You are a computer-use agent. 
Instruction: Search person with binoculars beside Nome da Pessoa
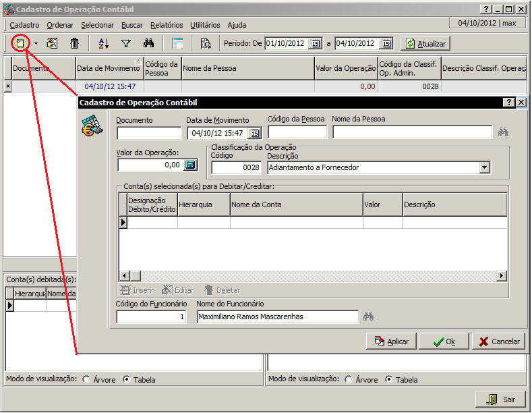[x=503, y=132]
